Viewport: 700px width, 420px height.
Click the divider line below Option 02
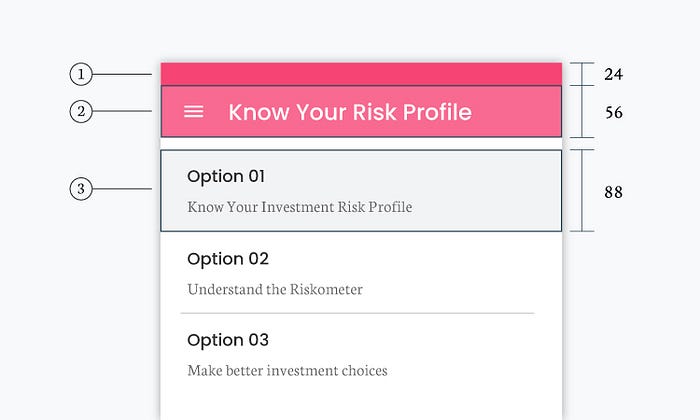pyautogui.click(x=357, y=313)
